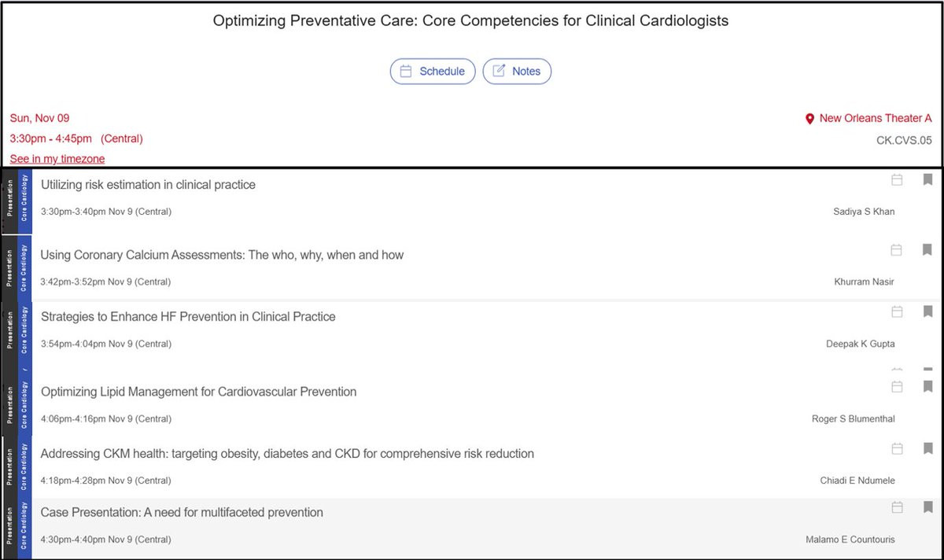The image size is (944, 560).
Task: Open the Notes button
Action: tap(517, 71)
